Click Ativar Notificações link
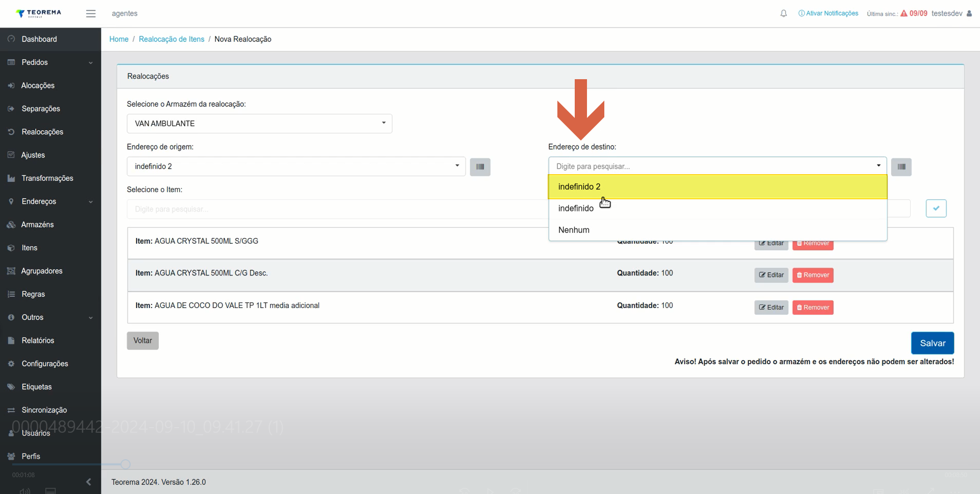This screenshot has width=980, height=494. click(x=828, y=13)
